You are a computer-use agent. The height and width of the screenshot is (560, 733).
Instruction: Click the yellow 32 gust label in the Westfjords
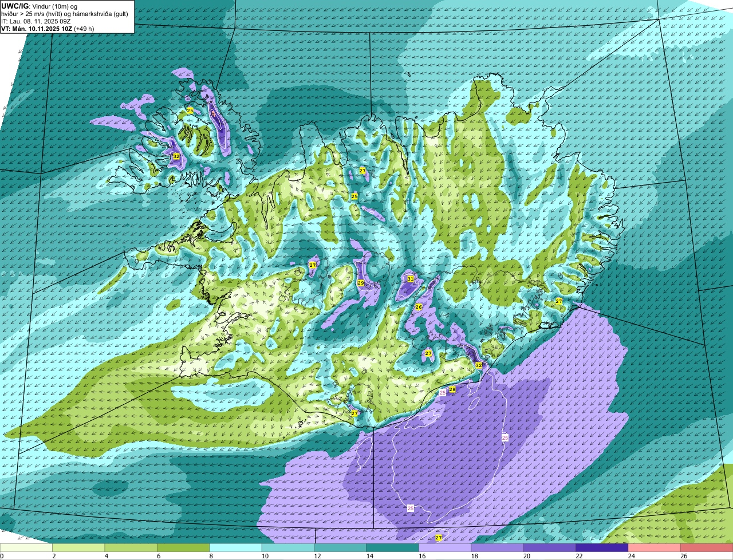tap(176, 156)
